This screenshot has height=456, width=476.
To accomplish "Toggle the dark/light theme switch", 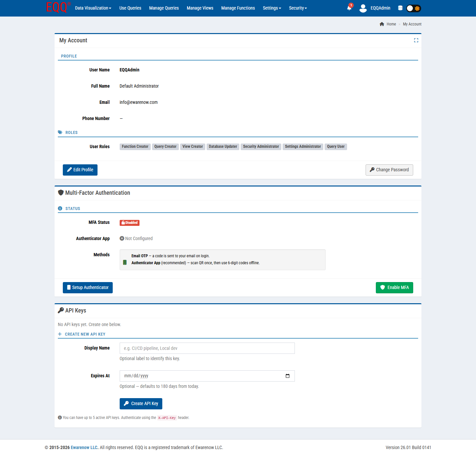I will (413, 8).
